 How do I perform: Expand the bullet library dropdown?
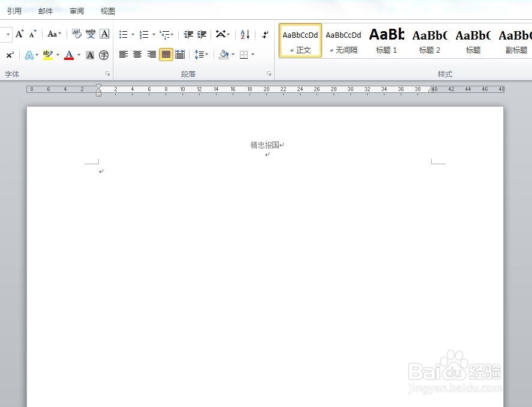pos(133,34)
